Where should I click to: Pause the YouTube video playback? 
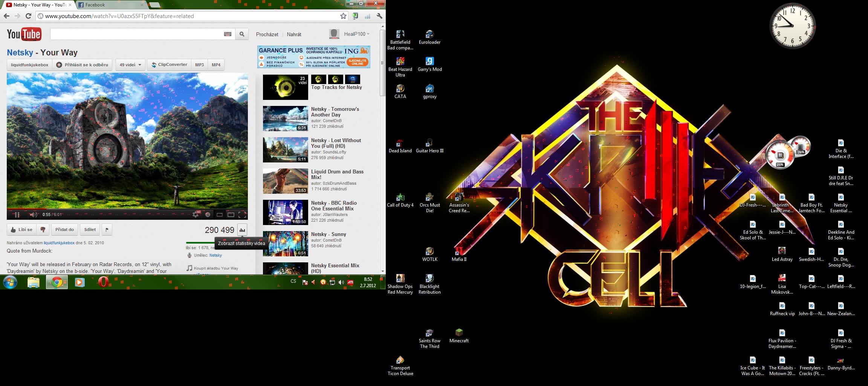point(17,214)
